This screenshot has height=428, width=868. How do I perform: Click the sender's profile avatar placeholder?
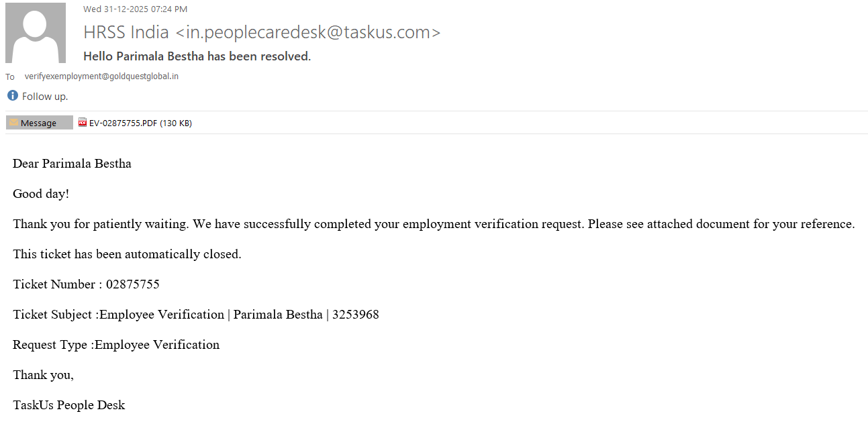pos(36,33)
